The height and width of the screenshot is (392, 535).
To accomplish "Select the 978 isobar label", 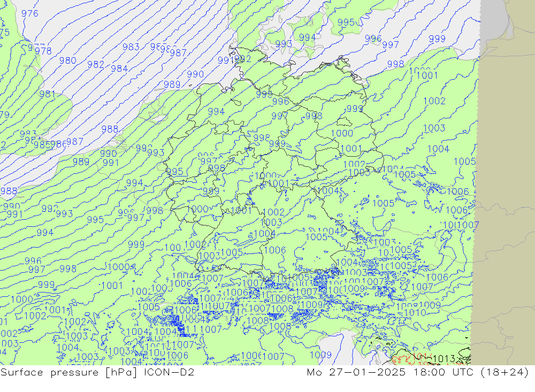I will [43, 51].
